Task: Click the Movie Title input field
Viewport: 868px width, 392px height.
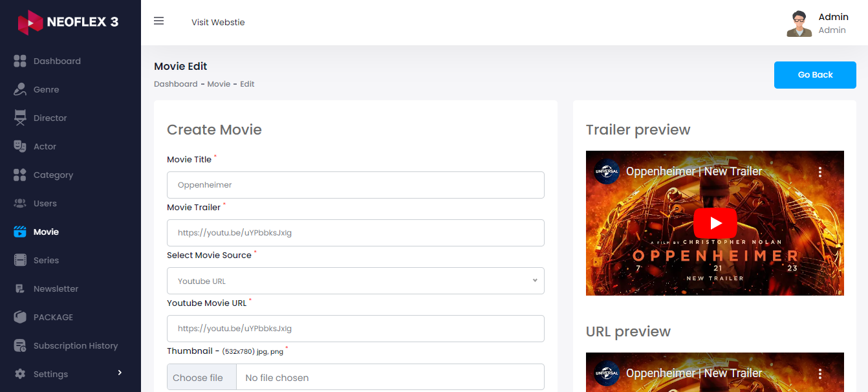Action: point(355,185)
